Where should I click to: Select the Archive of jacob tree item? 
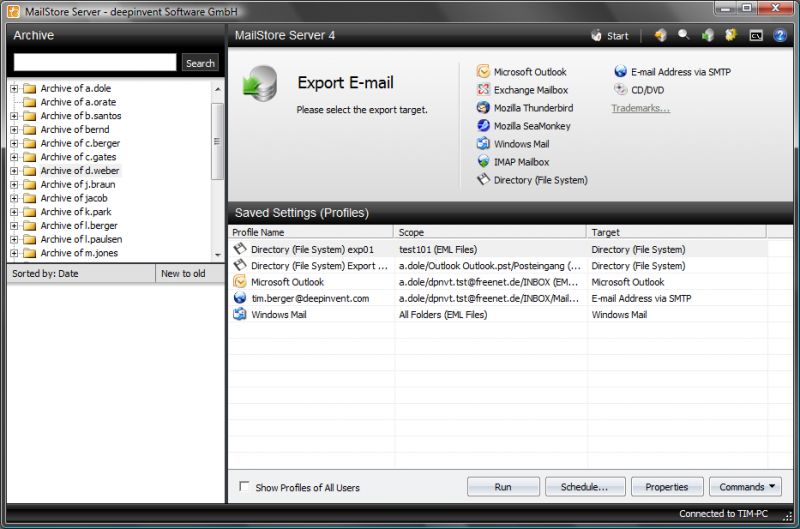click(x=74, y=198)
